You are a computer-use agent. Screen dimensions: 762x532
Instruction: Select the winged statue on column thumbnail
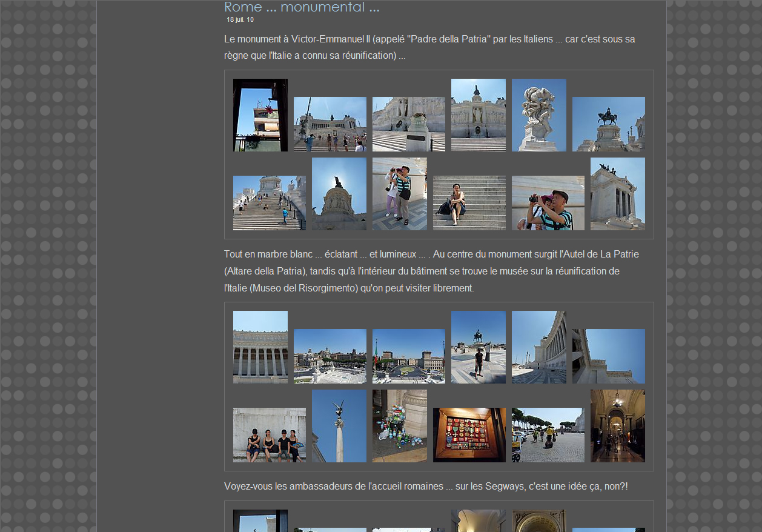pos(339,426)
